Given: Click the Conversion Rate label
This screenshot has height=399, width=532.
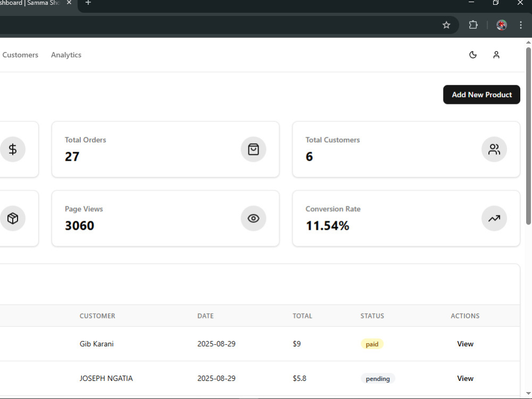Looking at the screenshot, I should (x=333, y=209).
